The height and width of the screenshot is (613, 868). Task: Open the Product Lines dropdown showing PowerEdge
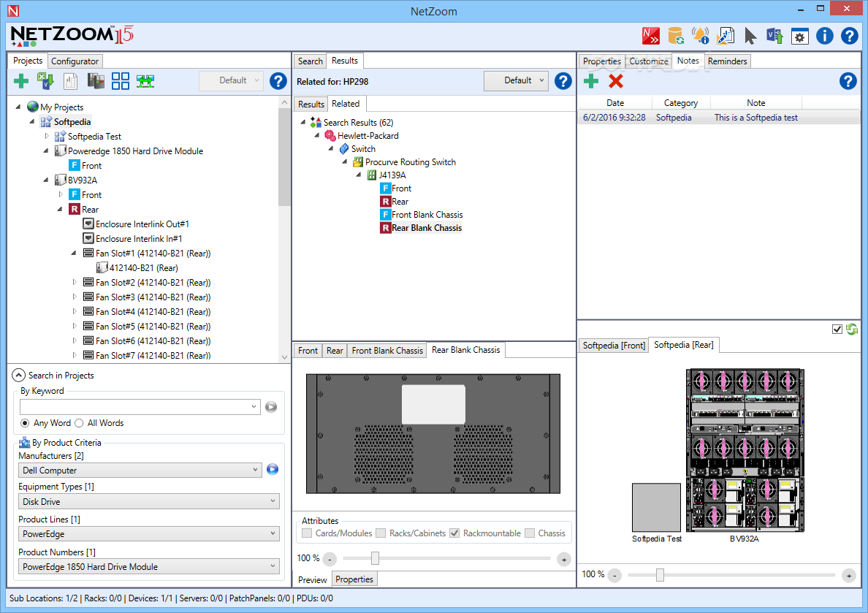[149, 534]
